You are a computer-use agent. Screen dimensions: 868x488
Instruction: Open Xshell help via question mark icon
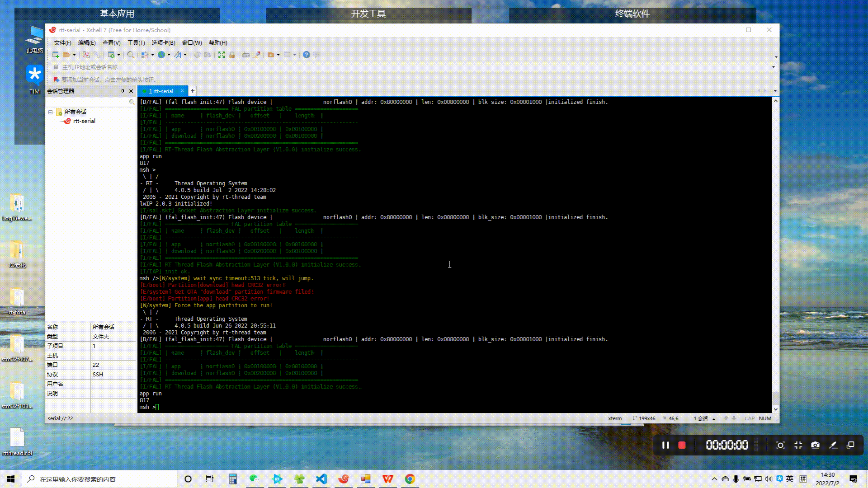click(307, 55)
